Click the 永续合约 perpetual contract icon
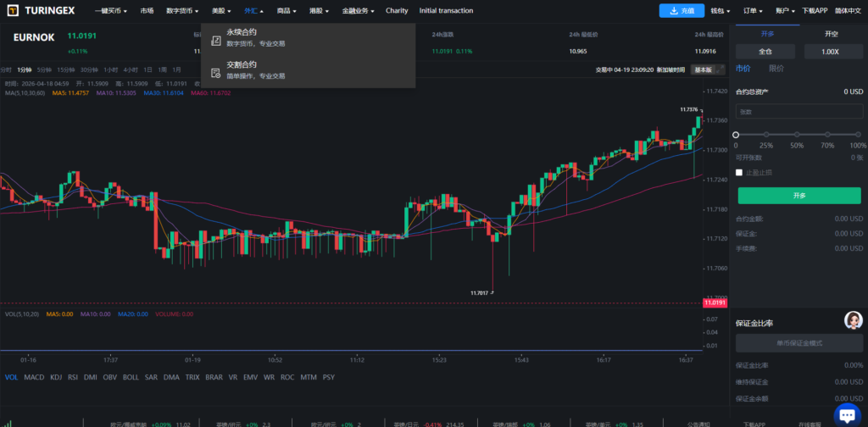The width and height of the screenshot is (868, 427). pyautogui.click(x=215, y=37)
